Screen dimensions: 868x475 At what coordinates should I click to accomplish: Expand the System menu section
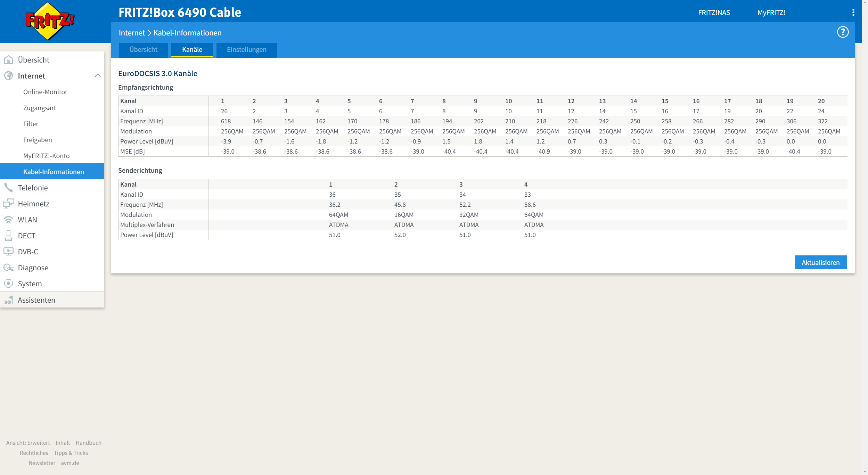[x=30, y=284]
